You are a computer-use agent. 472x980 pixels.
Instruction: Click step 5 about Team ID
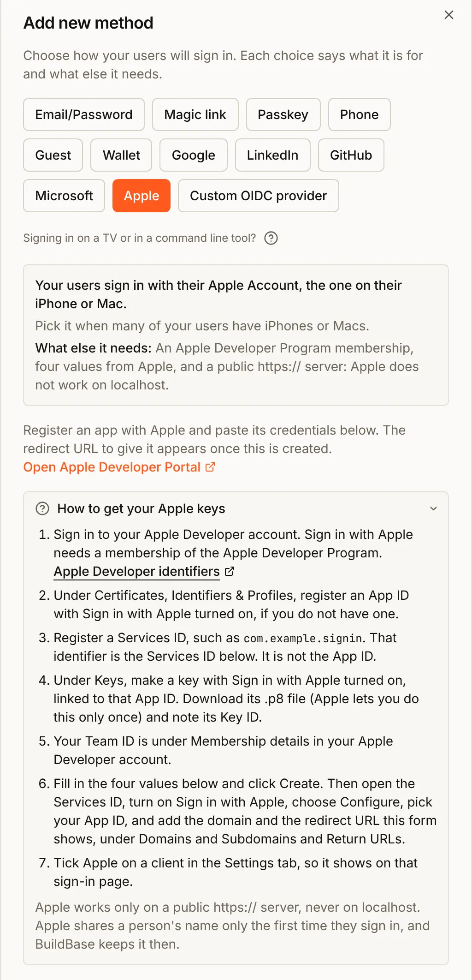(x=224, y=750)
